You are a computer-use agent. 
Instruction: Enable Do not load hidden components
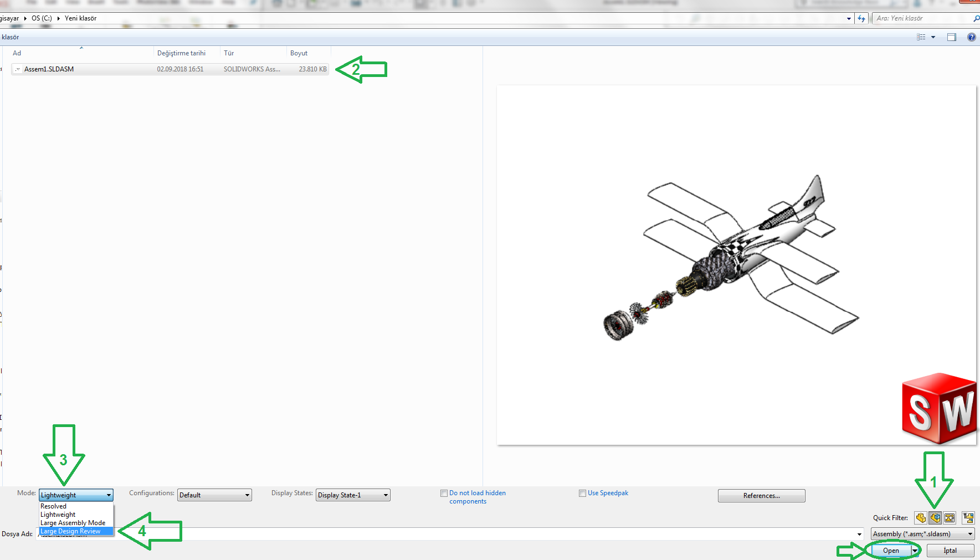pos(444,493)
